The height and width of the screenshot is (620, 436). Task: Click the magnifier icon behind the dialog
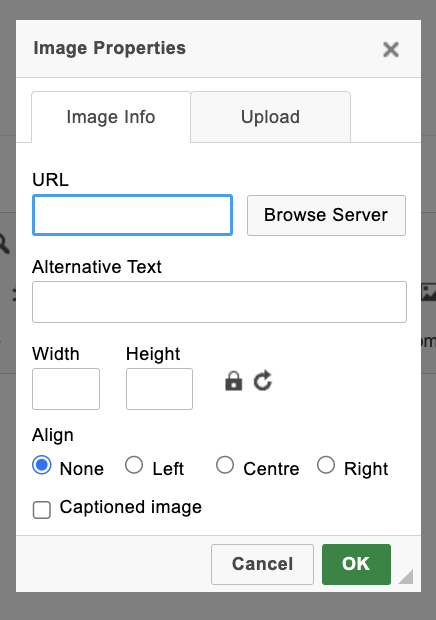(4, 243)
